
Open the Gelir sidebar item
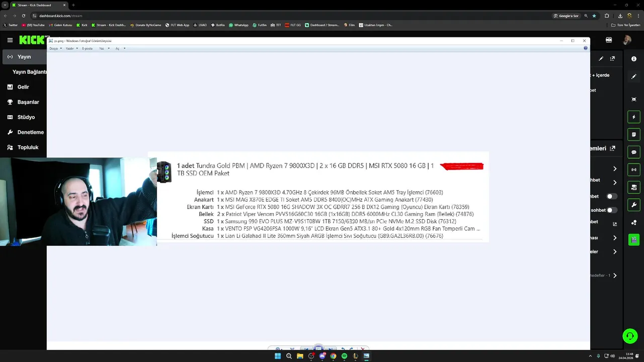click(x=24, y=87)
